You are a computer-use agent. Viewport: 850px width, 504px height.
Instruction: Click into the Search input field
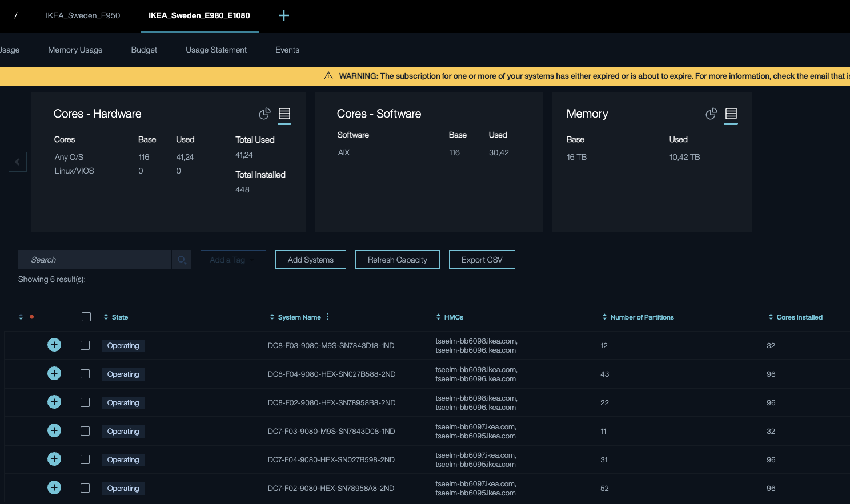(94, 260)
